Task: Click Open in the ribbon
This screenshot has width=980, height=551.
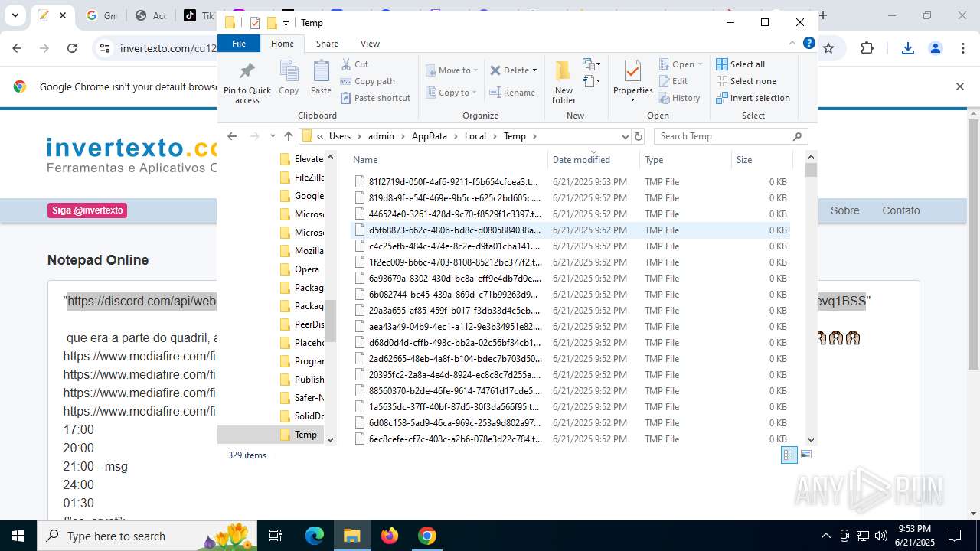Action: (x=680, y=64)
